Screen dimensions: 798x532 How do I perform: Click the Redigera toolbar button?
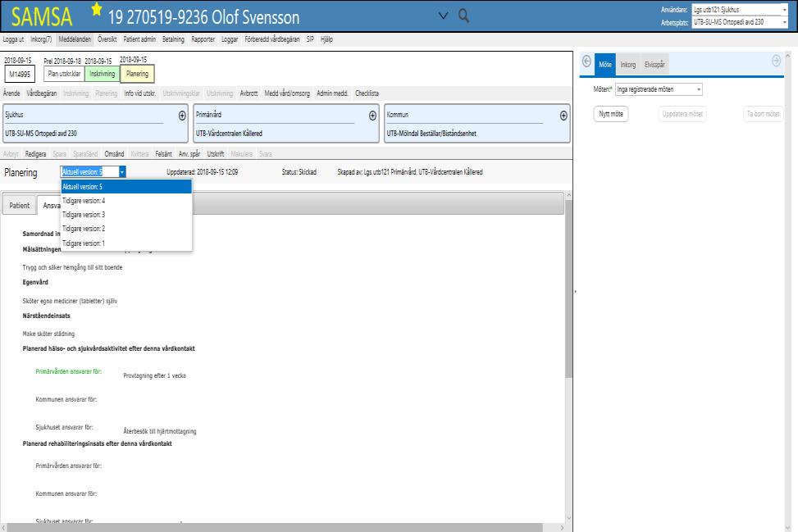tap(35, 153)
